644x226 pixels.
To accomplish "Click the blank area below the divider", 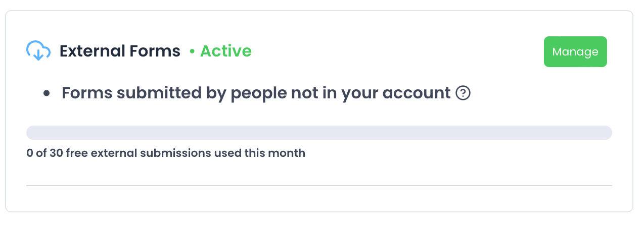I will (x=318, y=199).
